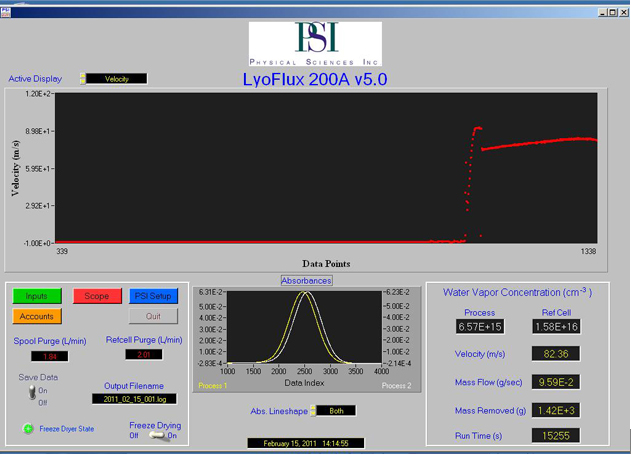
Task: Open the Abs. Lineshape Both selector
Action: point(336,411)
